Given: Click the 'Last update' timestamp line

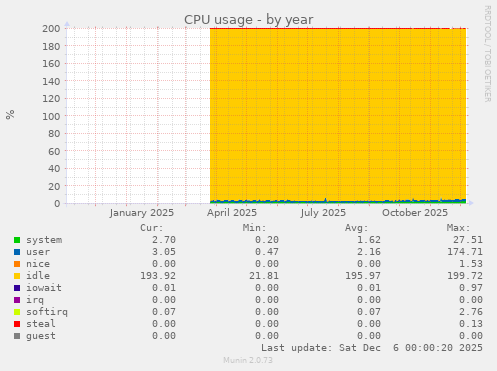Looking at the screenshot, I should pos(372,348).
